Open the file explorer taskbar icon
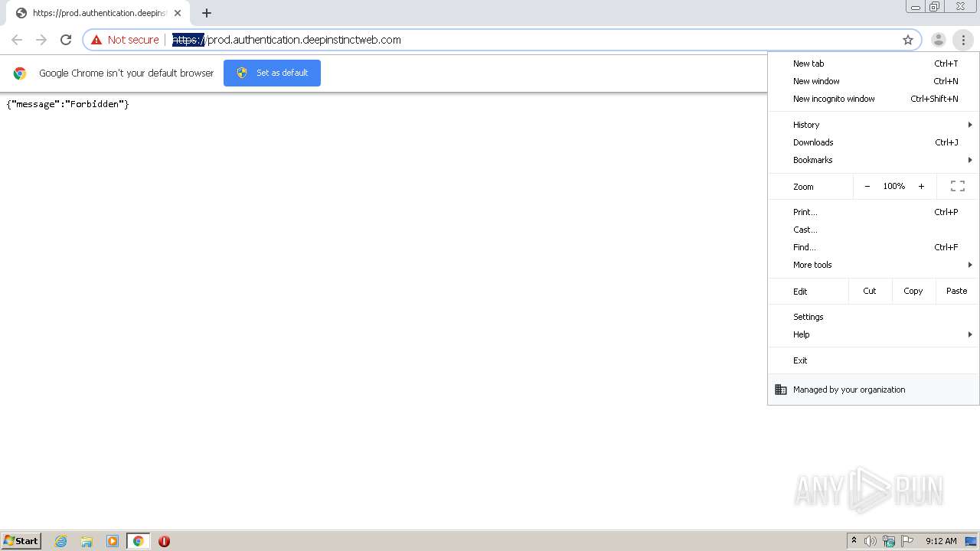 tap(87, 541)
